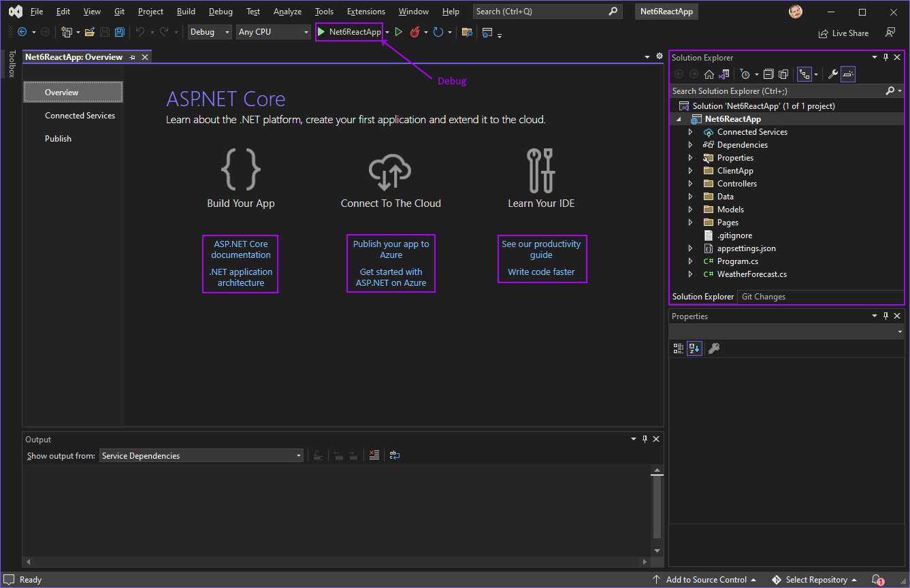Toggle auto hide pin on Properties panel
The image size is (910, 588).
(x=886, y=316)
